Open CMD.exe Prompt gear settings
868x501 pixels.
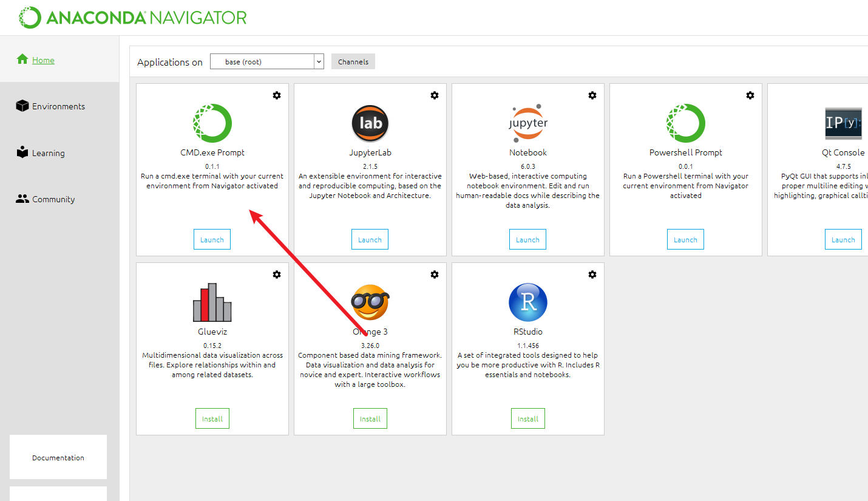277,95
